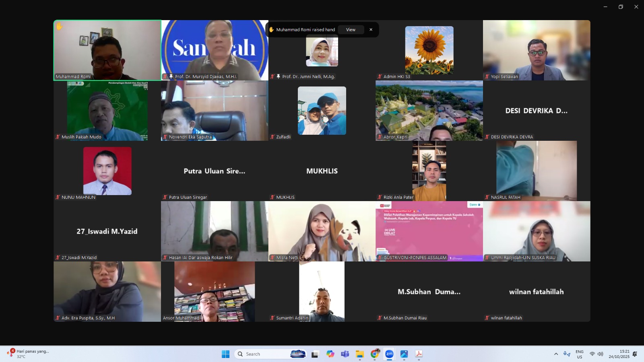The image size is (644, 362).
Task: Click muted mic icon beside Admin HKI S3
Action: 380,76
